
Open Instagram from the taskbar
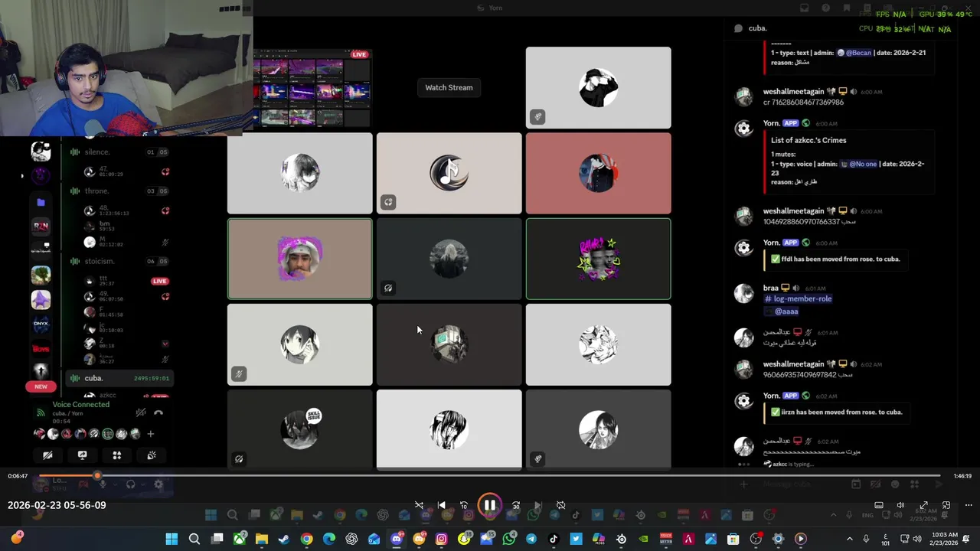441,540
